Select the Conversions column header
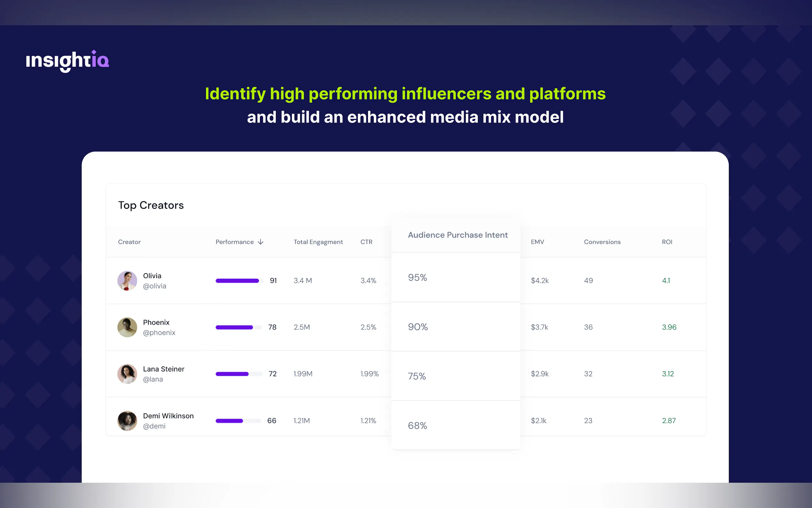Viewport: 812px width, 508px height. (602, 242)
